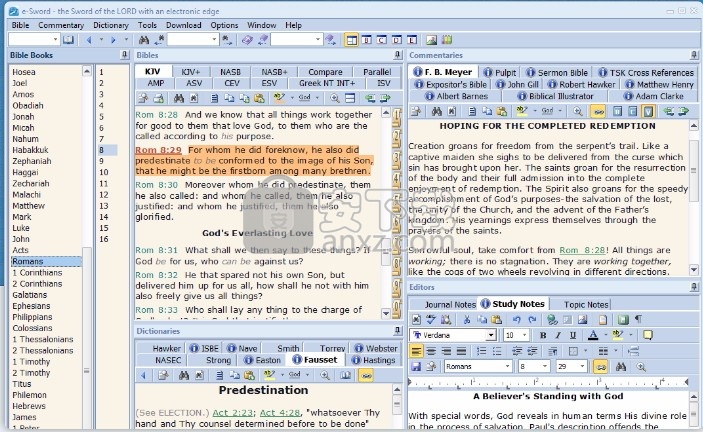The width and height of the screenshot is (703, 432).
Task: Click binoculars search icon in Bibles toolbar
Action: point(179,98)
